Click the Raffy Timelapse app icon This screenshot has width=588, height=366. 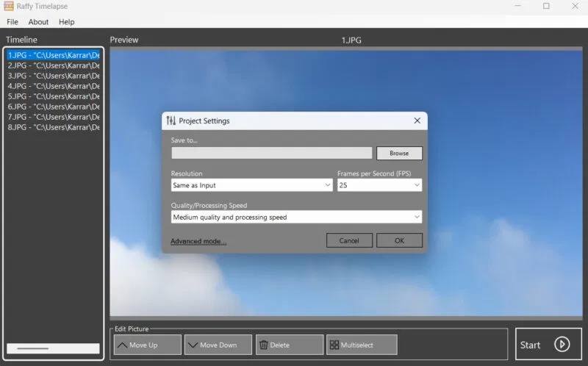coord(8,6)
